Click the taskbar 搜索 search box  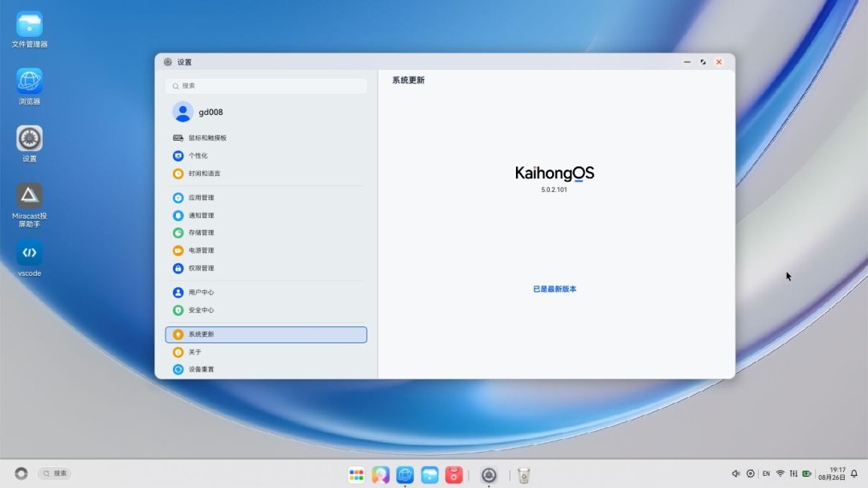coord(55,474)
